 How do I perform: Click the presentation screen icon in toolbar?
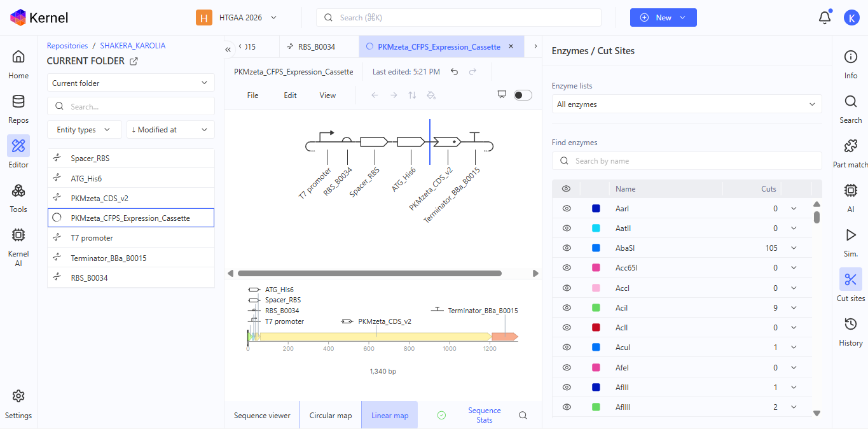pyautogui.click(x=502, y=95)
